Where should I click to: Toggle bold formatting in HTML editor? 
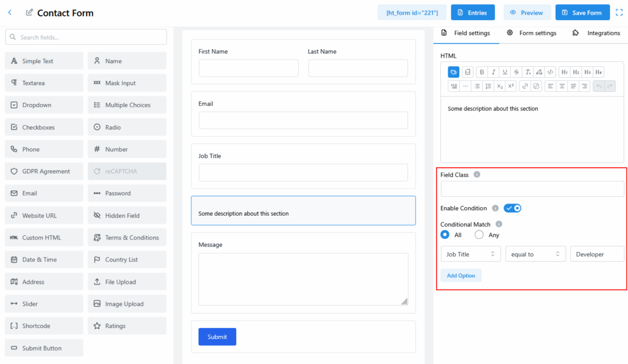tap(482, 72)
